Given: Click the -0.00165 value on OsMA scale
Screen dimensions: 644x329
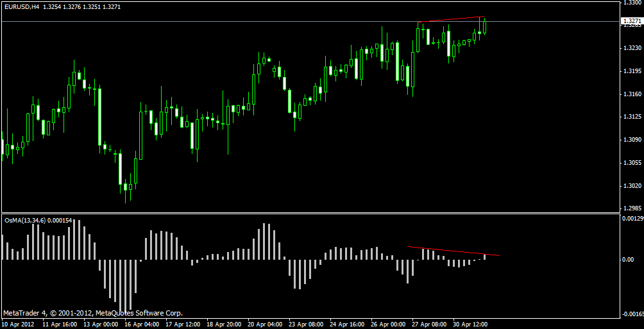Looking at the screenshot, I should tap(633, 315).
